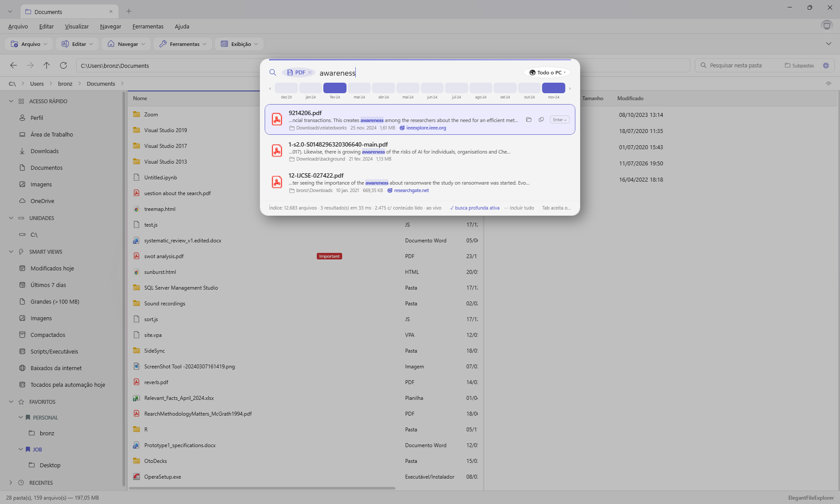Toggle busca profunda ativa option
The image size is (840, 504).
pos(474,208)
